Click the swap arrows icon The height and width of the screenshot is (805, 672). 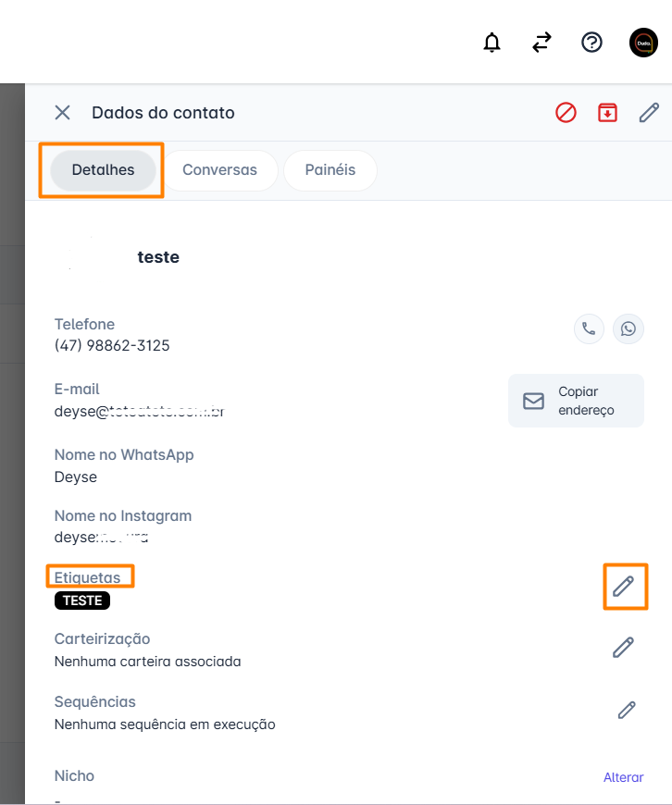pos(541,43)
